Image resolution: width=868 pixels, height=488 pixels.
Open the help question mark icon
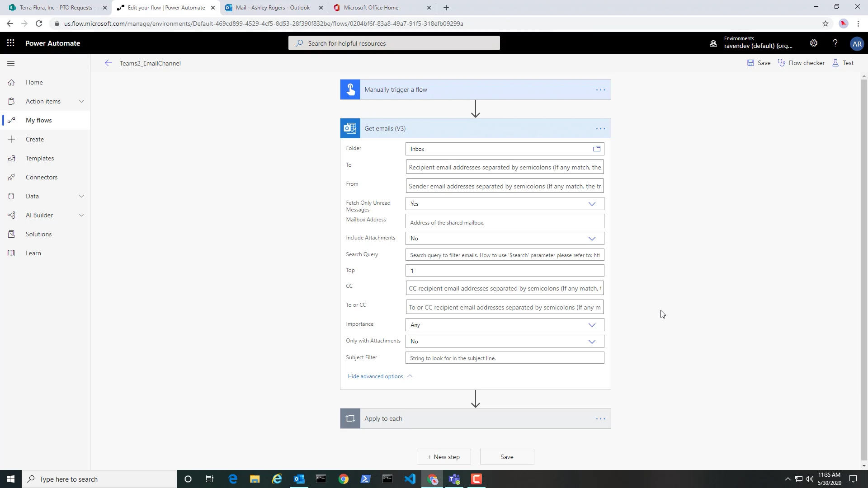click(835, 43)
